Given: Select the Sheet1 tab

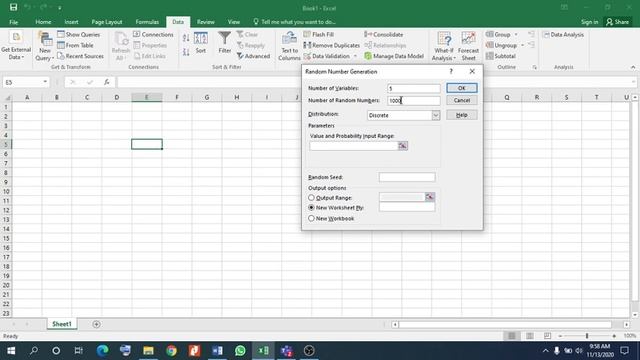Looking at the screenshot, I should (62, 324).
